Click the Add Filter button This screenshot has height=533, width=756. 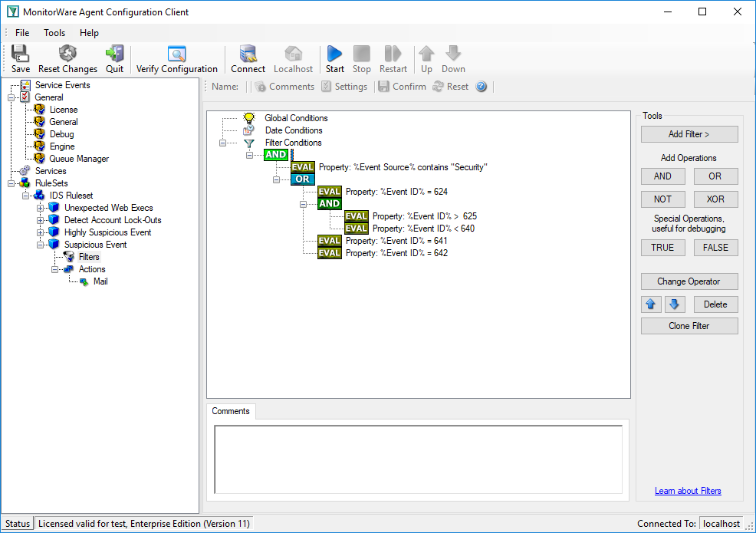pos(689,134)
